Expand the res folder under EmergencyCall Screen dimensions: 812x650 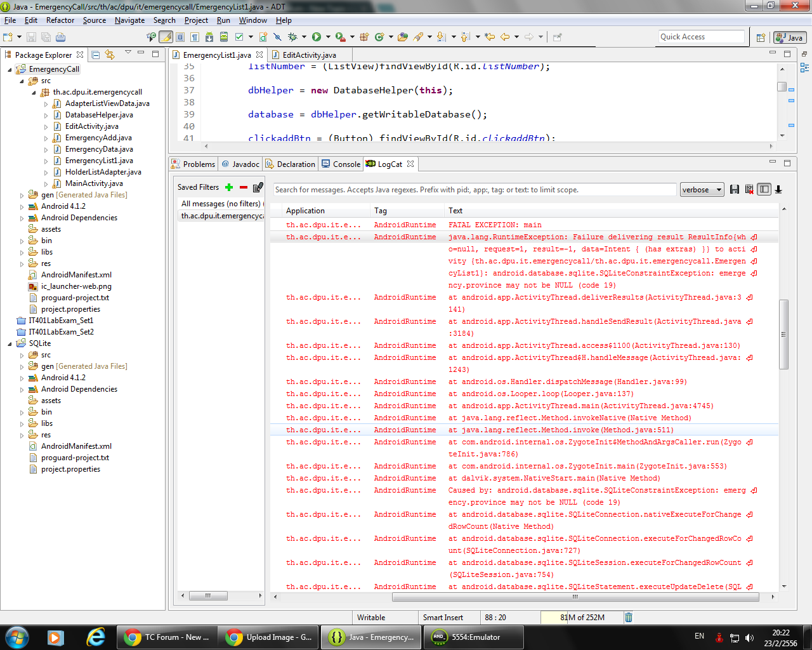point(22,263)
